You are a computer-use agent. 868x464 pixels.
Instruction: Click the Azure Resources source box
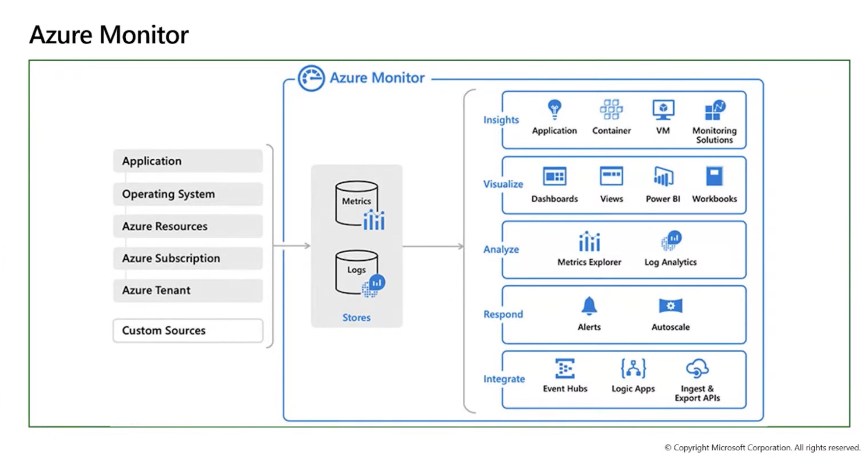[x=188, y=226]
